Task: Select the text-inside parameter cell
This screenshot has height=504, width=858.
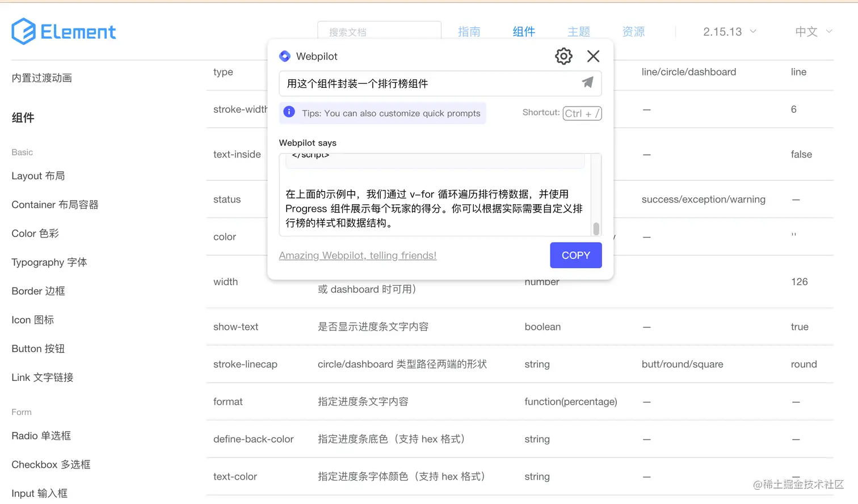Action: pyautogui.click(x=237, y=154)
